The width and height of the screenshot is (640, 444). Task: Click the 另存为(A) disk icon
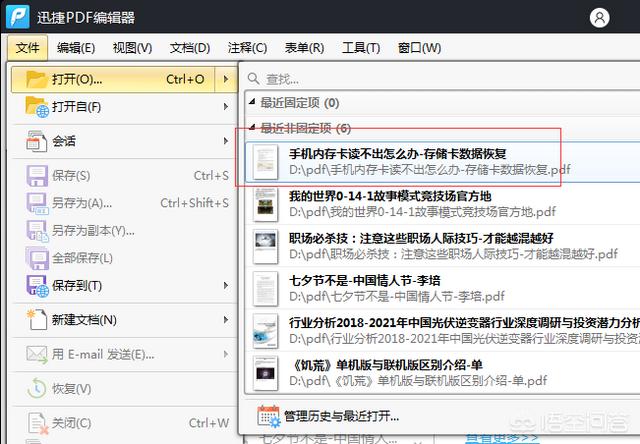pyautogui.click(x=37, y=203)
